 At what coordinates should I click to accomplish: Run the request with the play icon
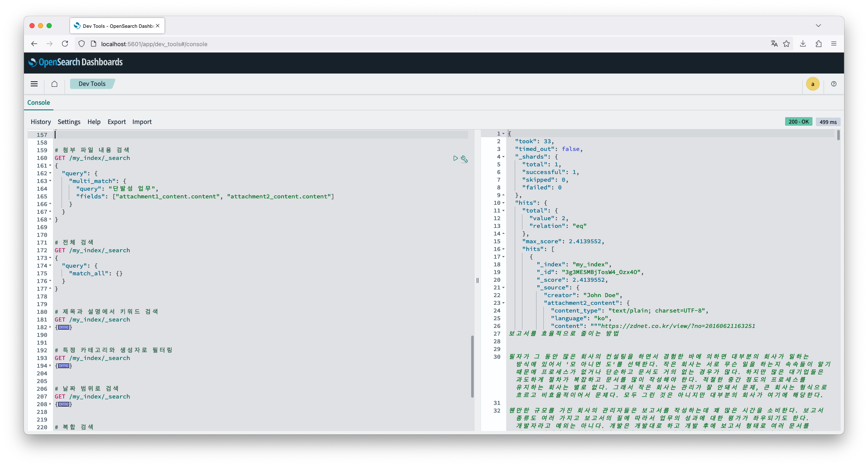pyautogui.click(x=455, y=158)
